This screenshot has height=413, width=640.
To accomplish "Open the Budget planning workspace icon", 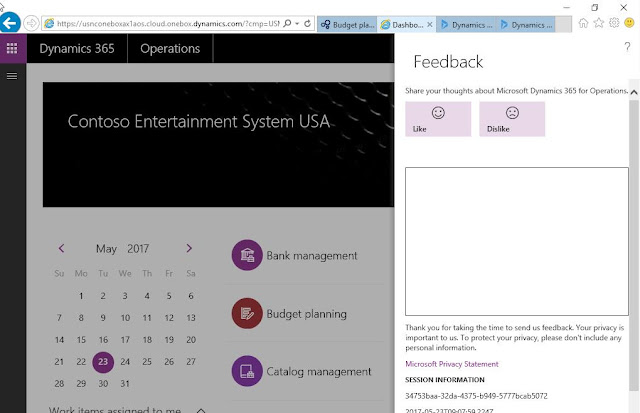I will tap(247, 313).
